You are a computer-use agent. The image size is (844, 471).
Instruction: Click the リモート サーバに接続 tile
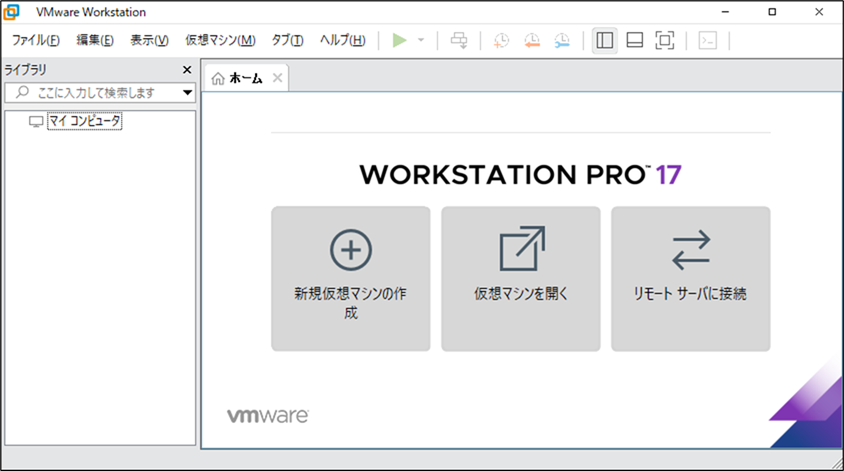coord(691,279)
